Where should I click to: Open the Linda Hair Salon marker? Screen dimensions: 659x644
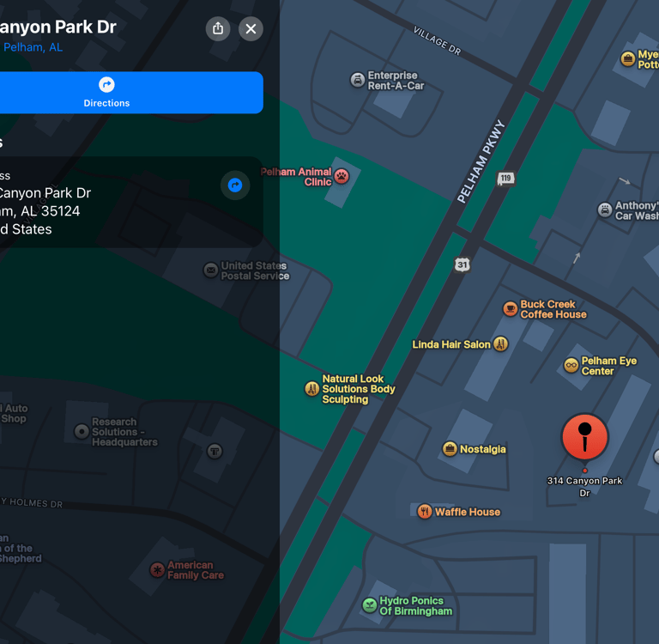(x=500, y=344)
